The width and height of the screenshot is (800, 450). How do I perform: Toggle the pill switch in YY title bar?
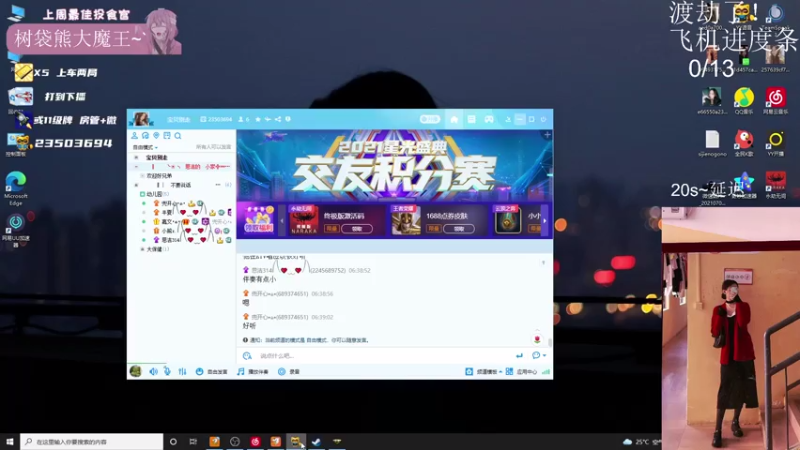tap(430, 119)
